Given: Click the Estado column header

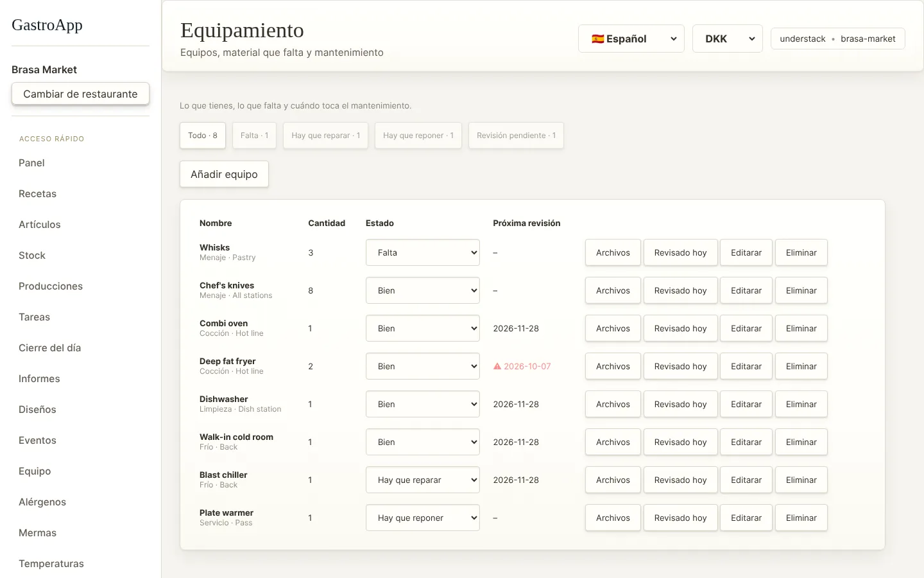Looking at the screenshot, I should [380, 223].
